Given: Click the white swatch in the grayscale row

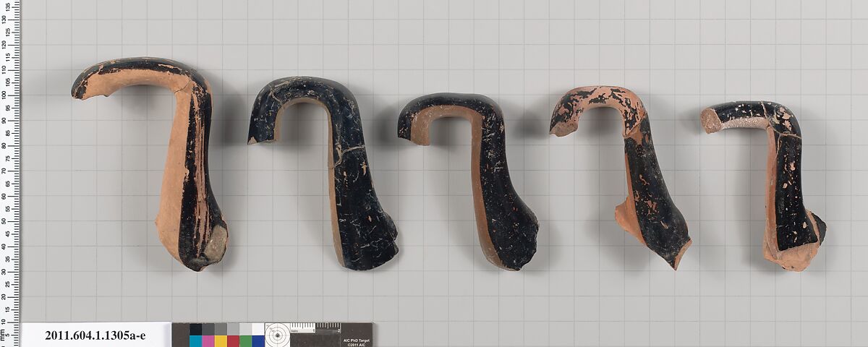Looking at the screenshot, I should 258,330.
